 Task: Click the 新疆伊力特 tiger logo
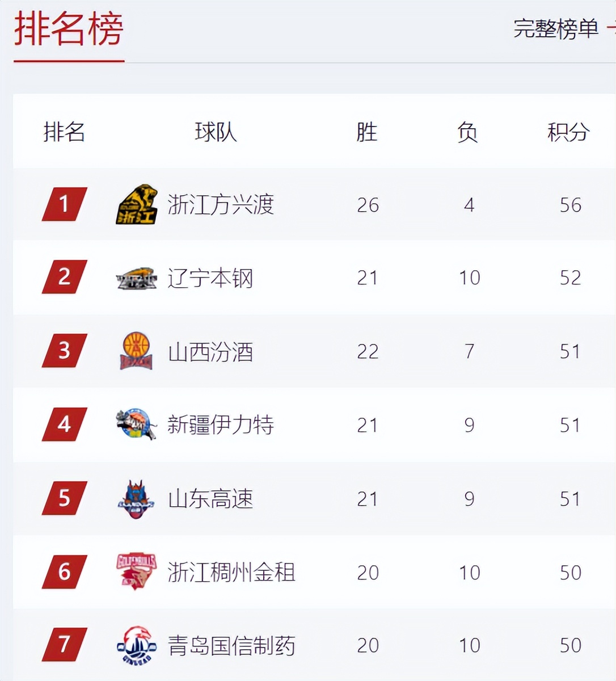tap(136, 424)
